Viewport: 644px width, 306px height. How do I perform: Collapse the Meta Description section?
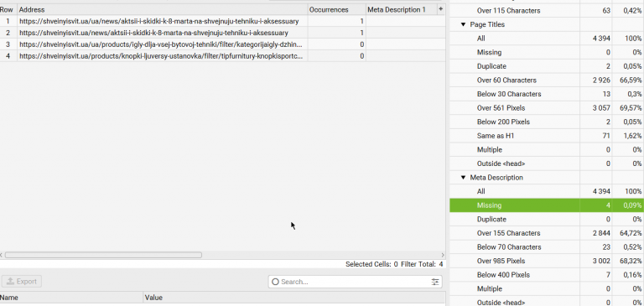463,178
